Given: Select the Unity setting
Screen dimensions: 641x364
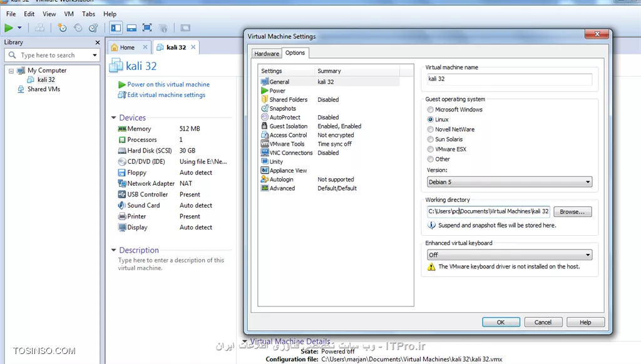Looking at the screenshot, I should [x=329, y=162].
